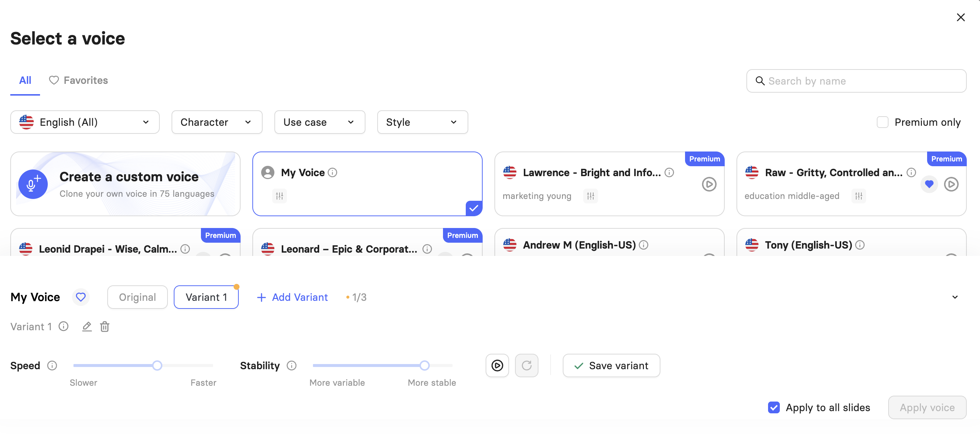The height and width of the screenshot is (442, 980).
Task: Expand the Style filter dropdown
Action: (422, 122)
